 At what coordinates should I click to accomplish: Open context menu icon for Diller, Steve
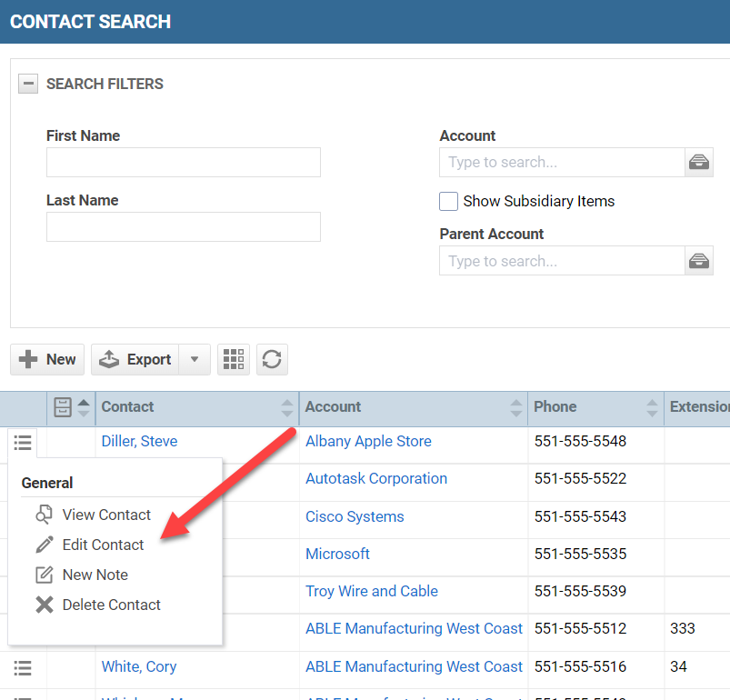point(23,442)
